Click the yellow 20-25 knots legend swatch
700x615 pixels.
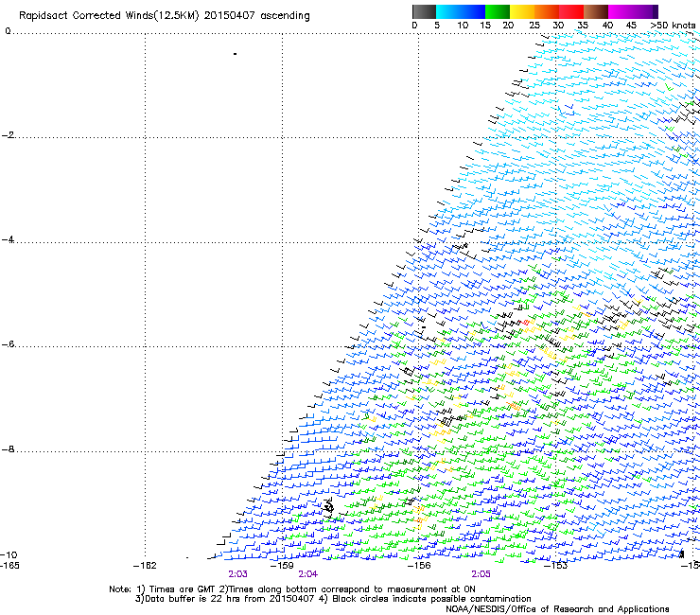522,11
